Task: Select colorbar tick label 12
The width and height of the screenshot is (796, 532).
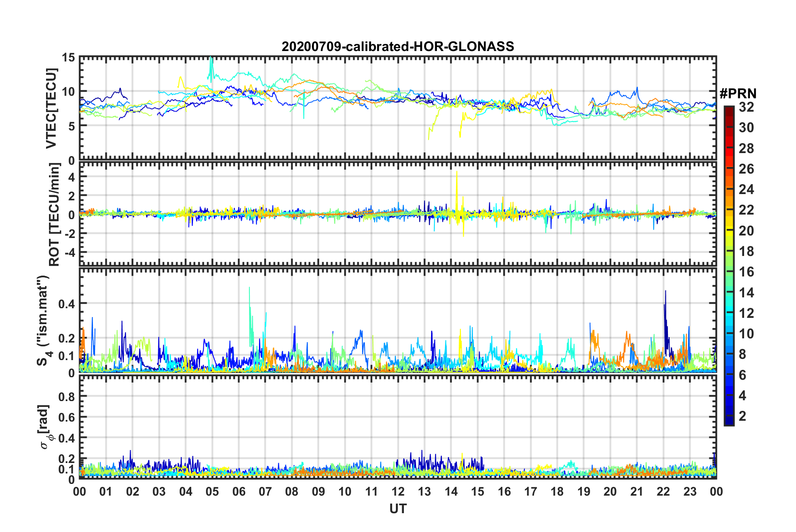Action: point(746,313)
